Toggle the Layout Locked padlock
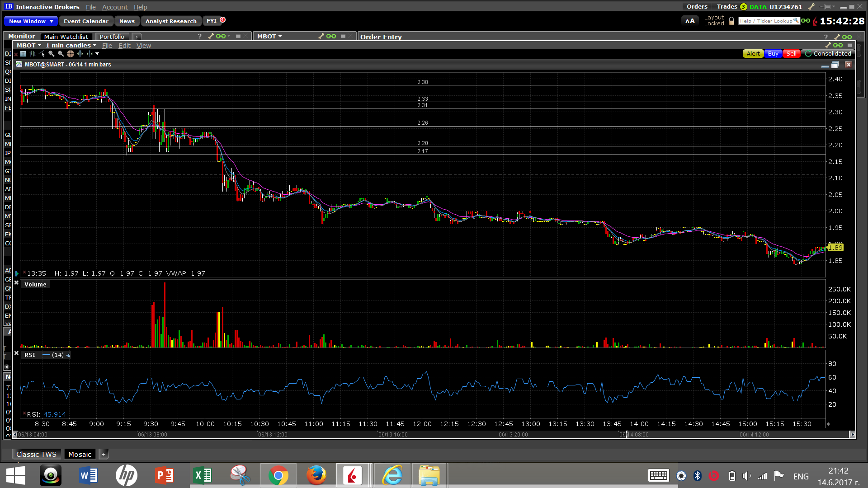 tap(731, 21)
